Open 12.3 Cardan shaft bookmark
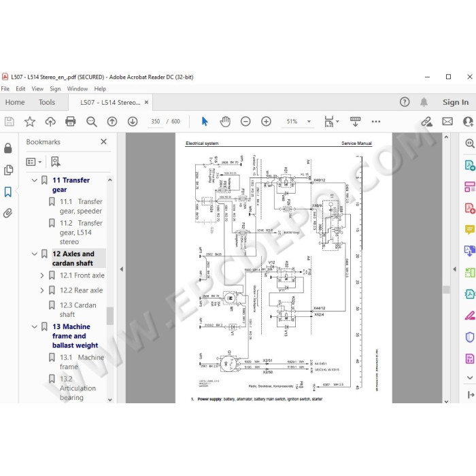The height and width of the screenshot is (476, 476). [x=78, y=310]
